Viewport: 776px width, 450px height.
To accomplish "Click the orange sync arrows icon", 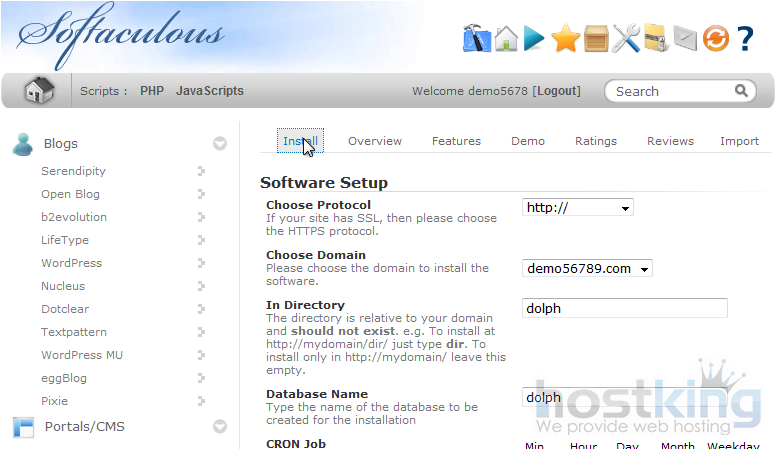I will coord(715,39).
